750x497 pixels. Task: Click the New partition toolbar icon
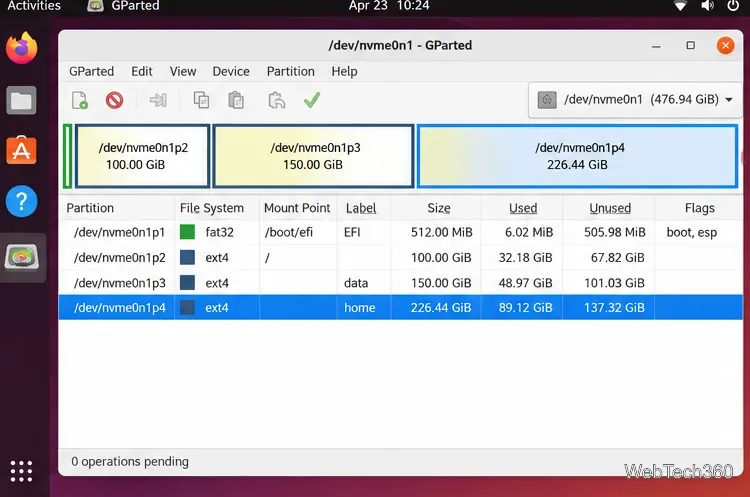pyautogui.click(x=80, y=100)
